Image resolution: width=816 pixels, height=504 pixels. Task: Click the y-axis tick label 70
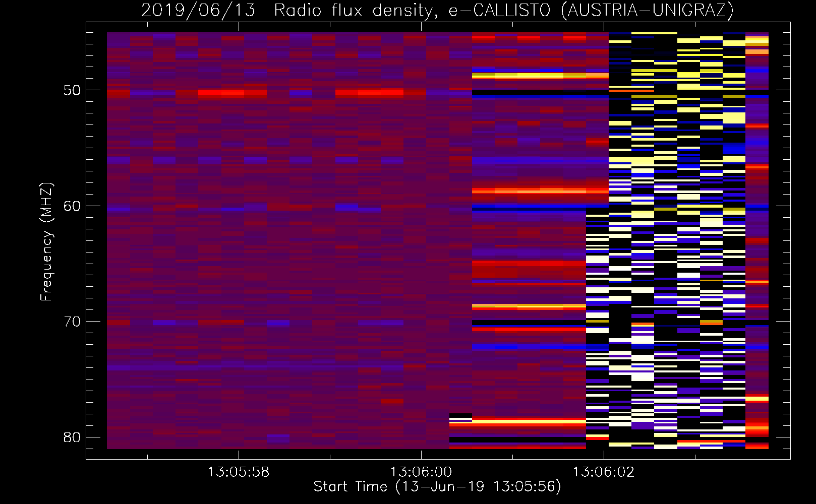click(x=72, y=321)
